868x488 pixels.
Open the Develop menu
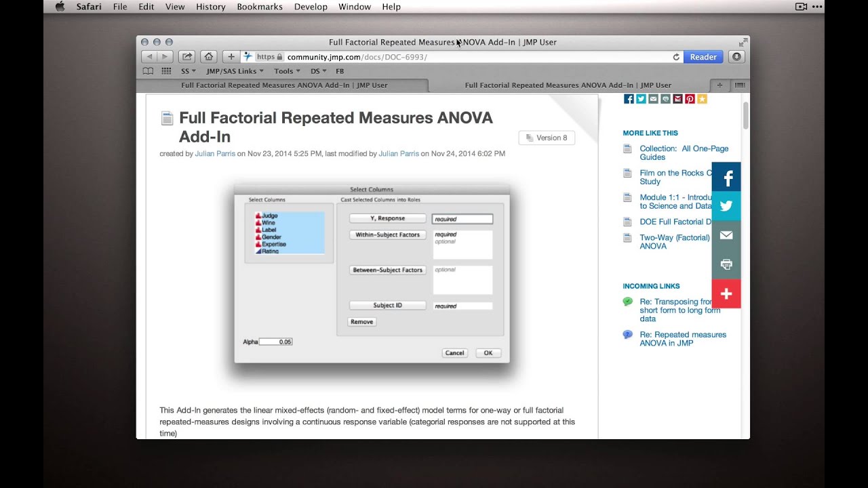(311, 7)
